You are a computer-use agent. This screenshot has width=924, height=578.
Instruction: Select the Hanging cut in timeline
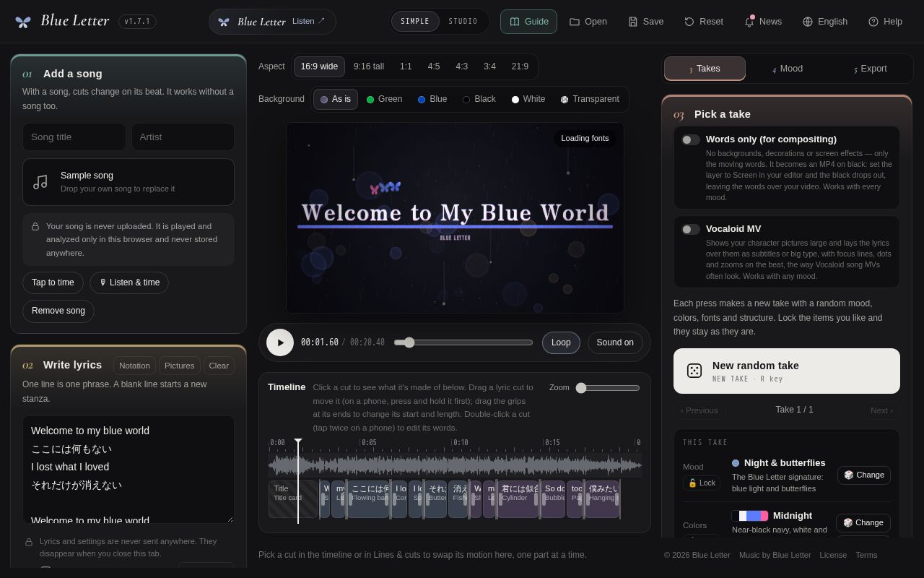[x=603, y=499]
